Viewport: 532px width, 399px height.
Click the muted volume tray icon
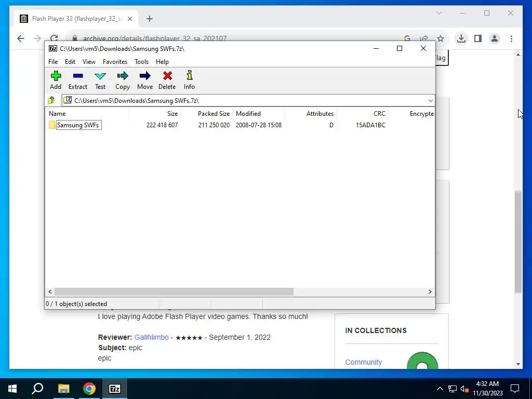coord(465,389)
